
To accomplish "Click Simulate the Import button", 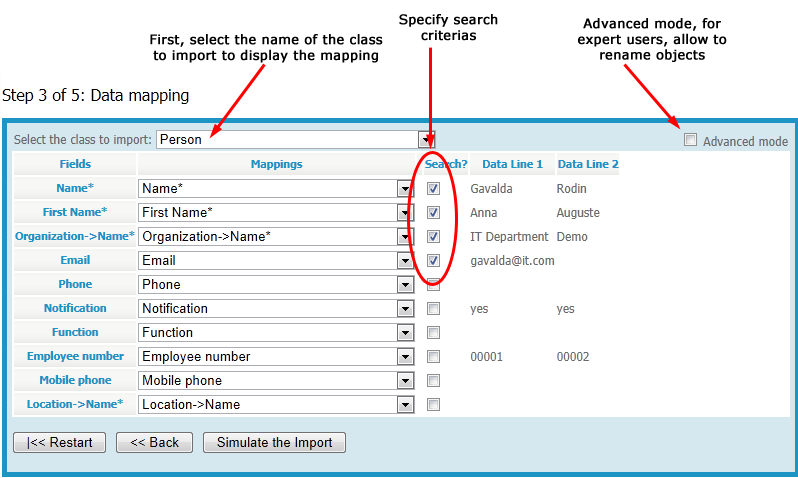I will tap(274, 443).
